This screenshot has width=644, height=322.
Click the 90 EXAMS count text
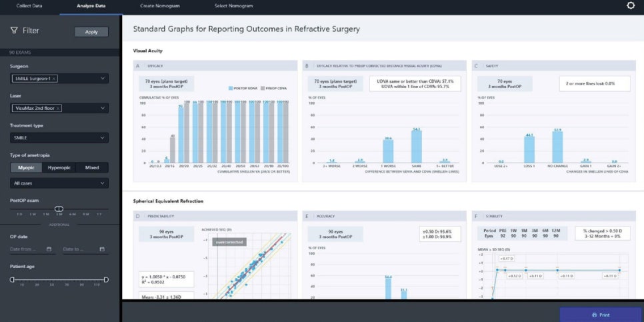coord(20,53)
